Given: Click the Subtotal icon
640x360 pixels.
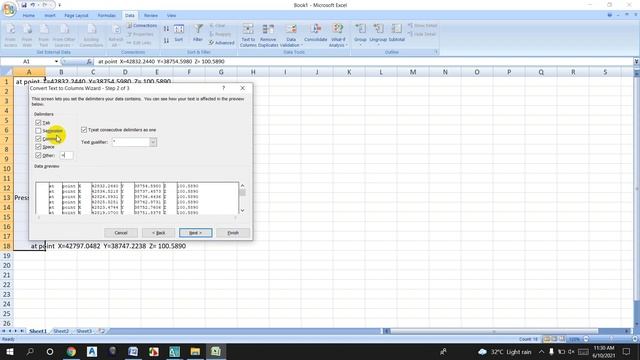Looking at the screenshot, I should (x=396, y=33).
